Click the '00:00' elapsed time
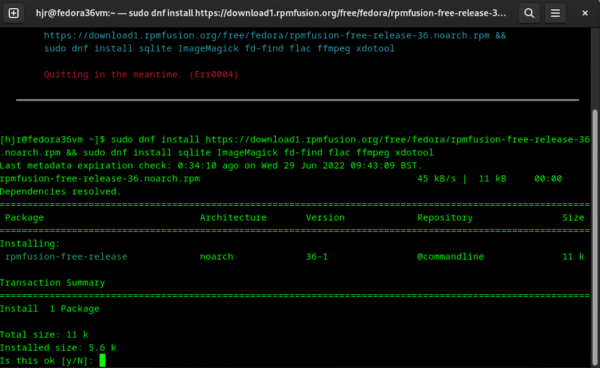 click(x=548, y=179)
